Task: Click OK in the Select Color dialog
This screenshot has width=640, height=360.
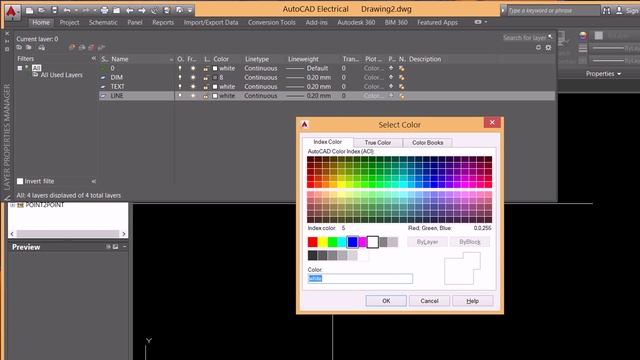Action: coord(386,301)
